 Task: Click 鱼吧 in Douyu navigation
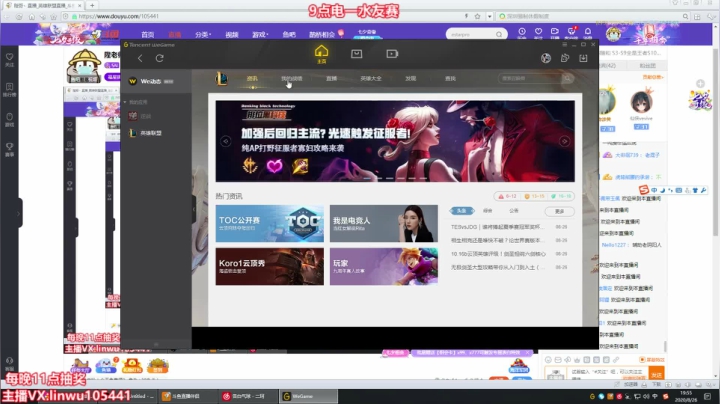[289, 34]
